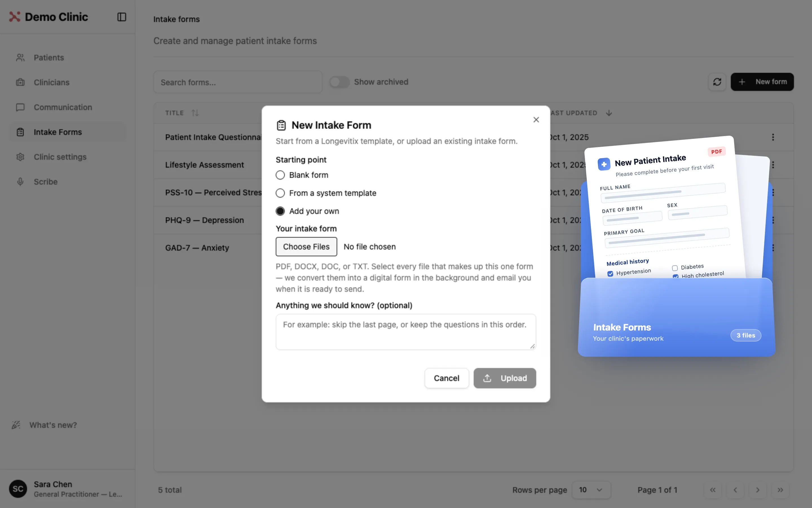The image size is (812, 508).
Task: Open the Scribe section in the sidebar
Action: [67, 182]
